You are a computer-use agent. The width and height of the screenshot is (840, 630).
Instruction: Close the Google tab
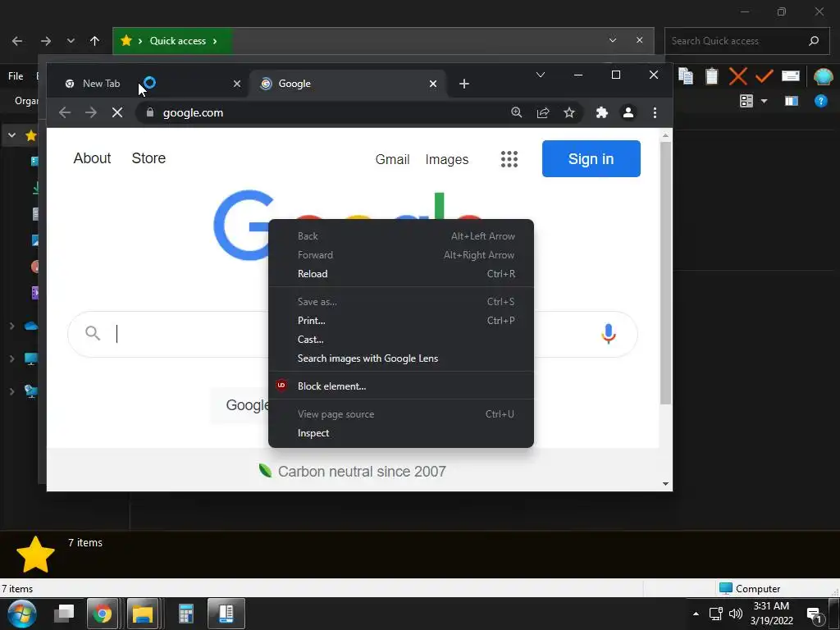point(433,84)
